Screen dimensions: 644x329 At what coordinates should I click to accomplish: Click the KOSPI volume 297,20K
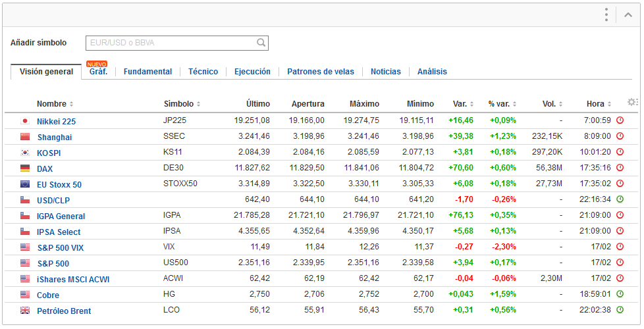pos(547,152)
